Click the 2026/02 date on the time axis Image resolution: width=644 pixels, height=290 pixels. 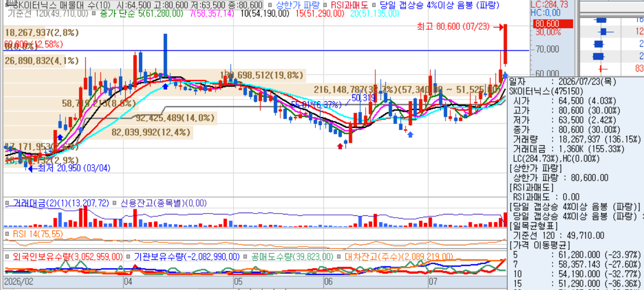click(19, 280)
